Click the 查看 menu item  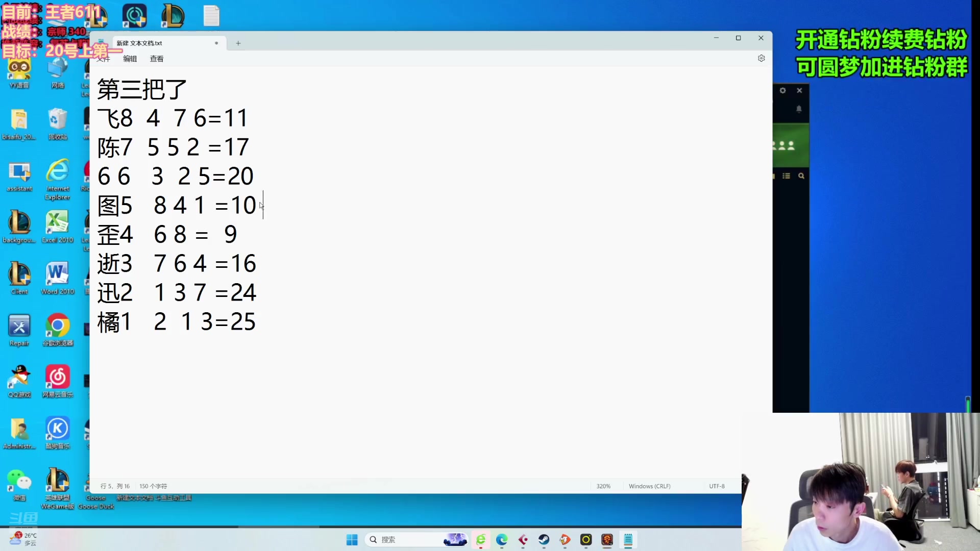pos(156,59)
